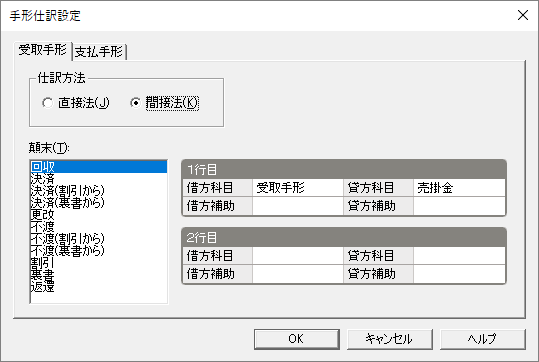
Task: Select 決済(割引から) in the list
Action: tap(99, 191)
